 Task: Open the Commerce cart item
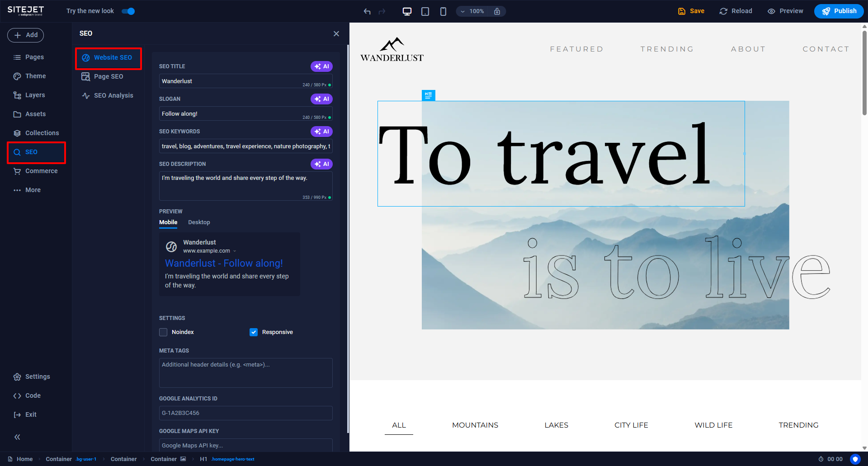(x=36, y=171)
